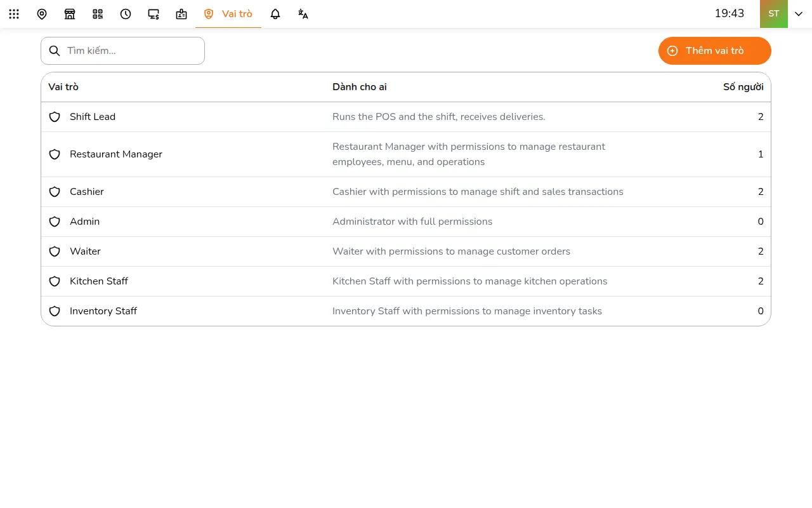The image size is (812, 508).
Task: Click the shield icon beside Admin
Action: (x=55, y=222)
